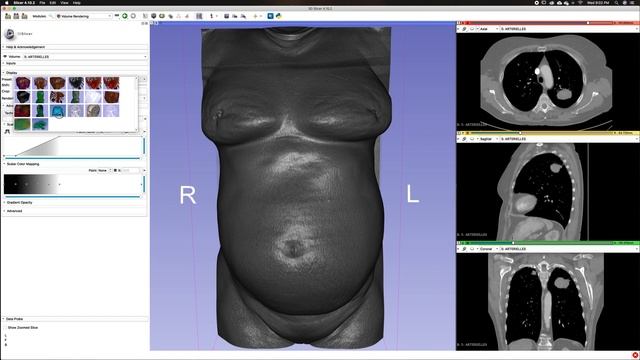The image size is (640, 360).
Task: Select first preset thumbnail in top row
Action: coord(22,83)
